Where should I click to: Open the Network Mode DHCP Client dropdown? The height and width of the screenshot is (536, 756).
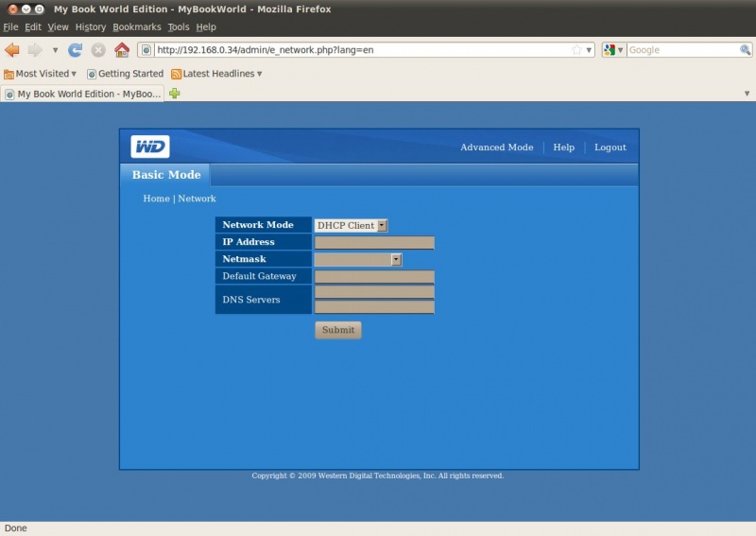point(351,225)
